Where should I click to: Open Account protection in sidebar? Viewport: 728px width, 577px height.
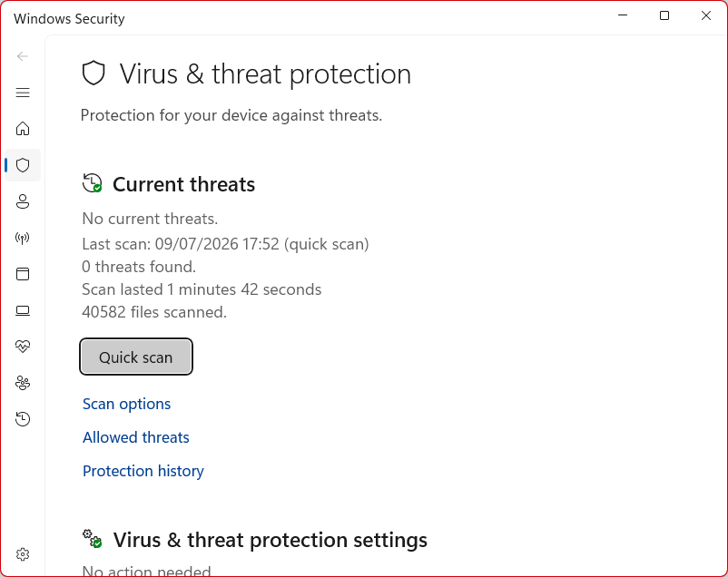coord(23,201)
